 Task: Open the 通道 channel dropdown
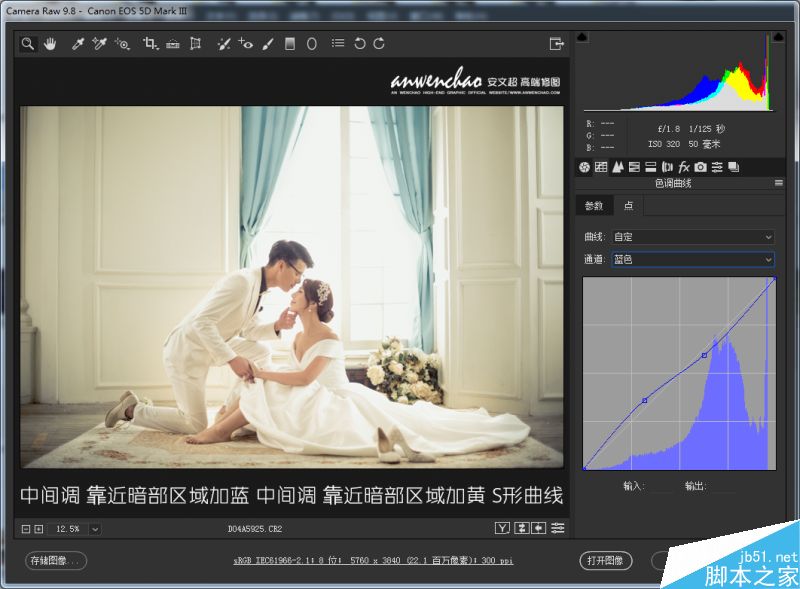[x=692, y=259]
